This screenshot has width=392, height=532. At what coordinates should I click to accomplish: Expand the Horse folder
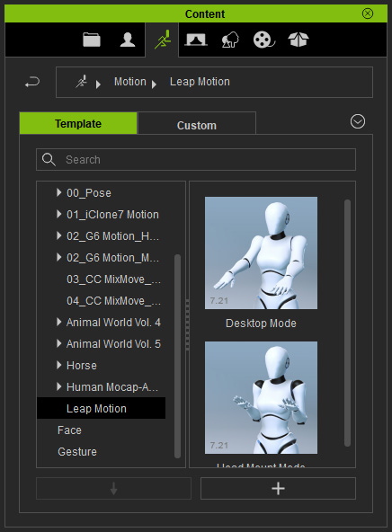(x=59, y=365)
